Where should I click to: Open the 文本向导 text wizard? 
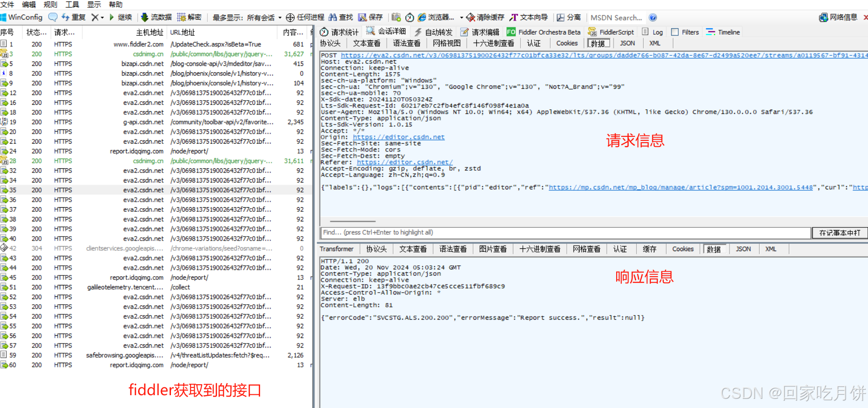point(529,17)
